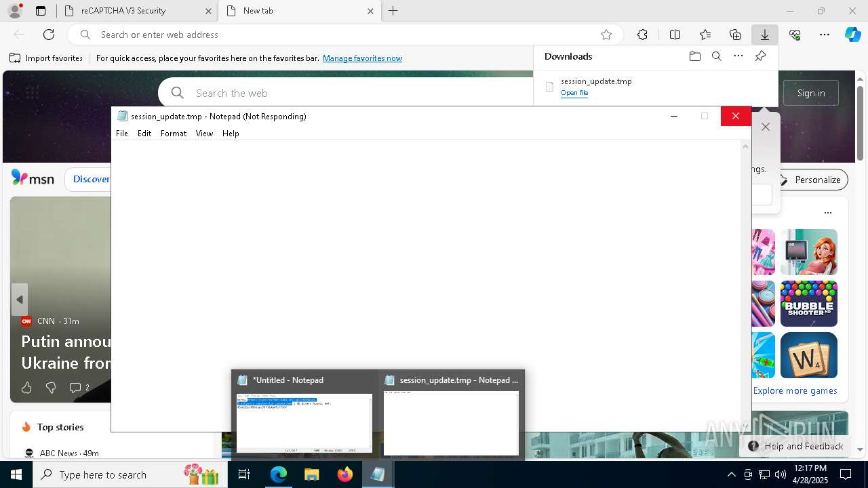868x488 pixels.
Task: Launch Firefox from the taskbar
Action: pos(344,474)
